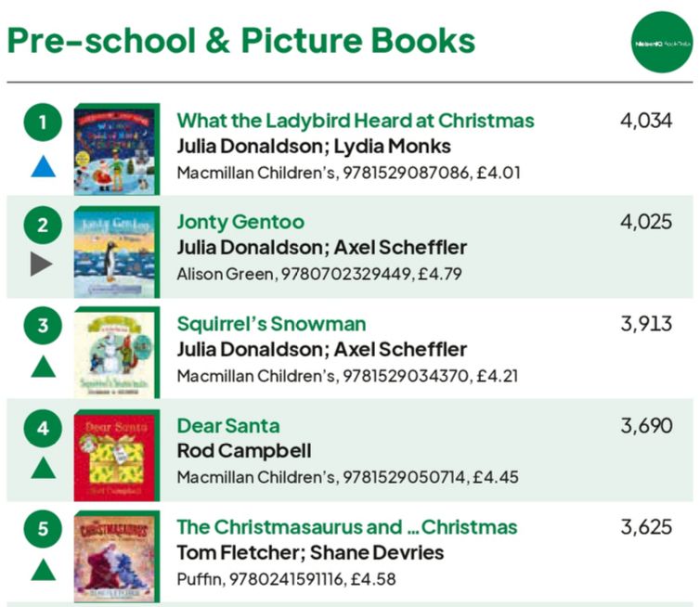Image resolution: width=700 pixels, height=607 pixels.
Task: Click the green rank 2 circle badge
Action: coord(43,224)
